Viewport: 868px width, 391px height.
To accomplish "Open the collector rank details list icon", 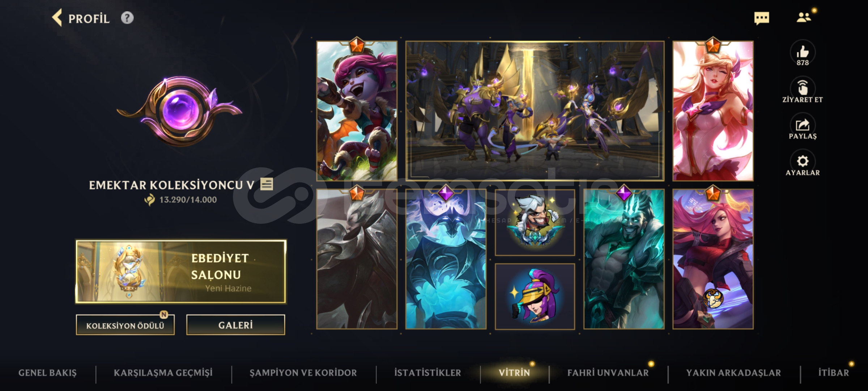I will tap(267, 184).
